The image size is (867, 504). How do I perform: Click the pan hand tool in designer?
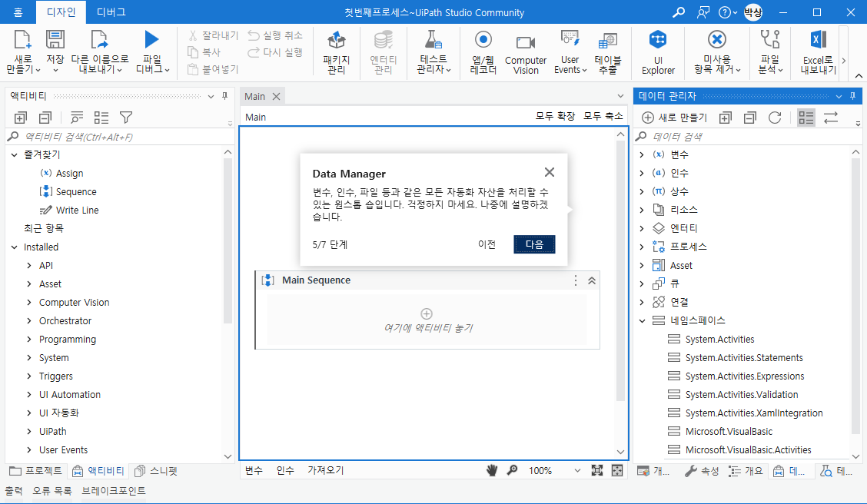tap(492, 470)
